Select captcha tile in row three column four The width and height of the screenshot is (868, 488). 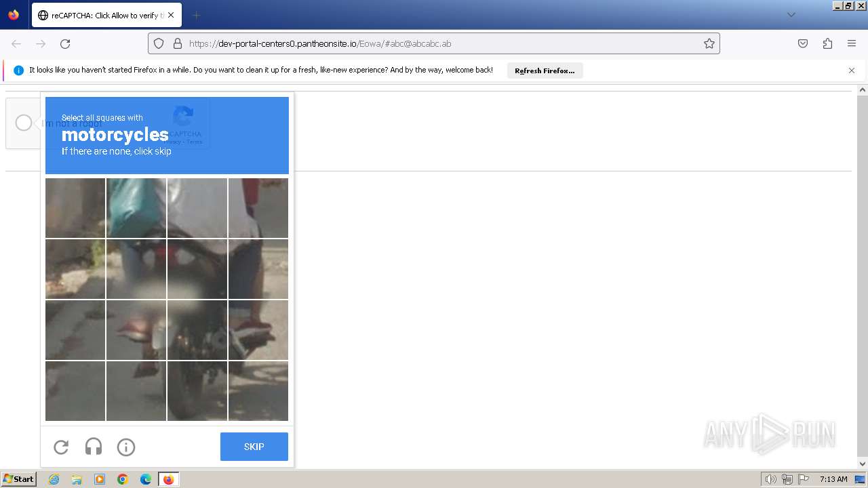[x=258, y=330]
